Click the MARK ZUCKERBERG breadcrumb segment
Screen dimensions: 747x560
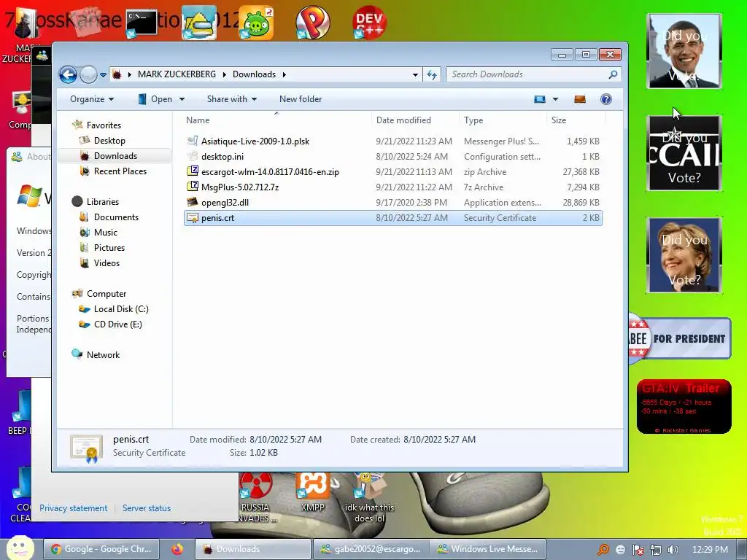[x=177, y=74]
